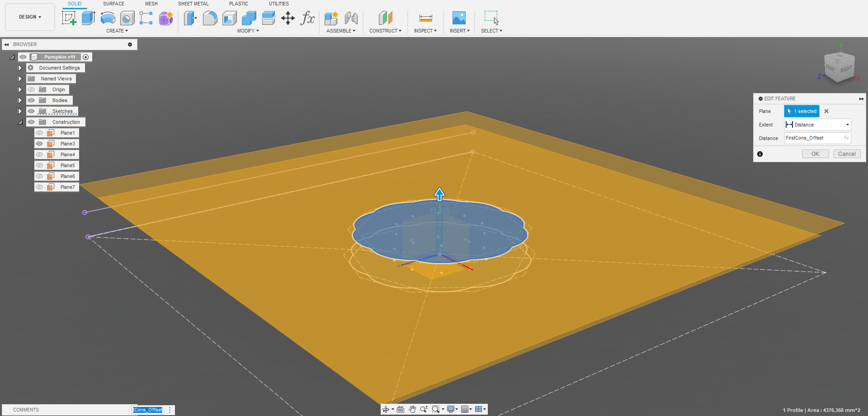Click the Insert image icon
The width and height of the screenshot is (868, 416).
pos(459,18)
